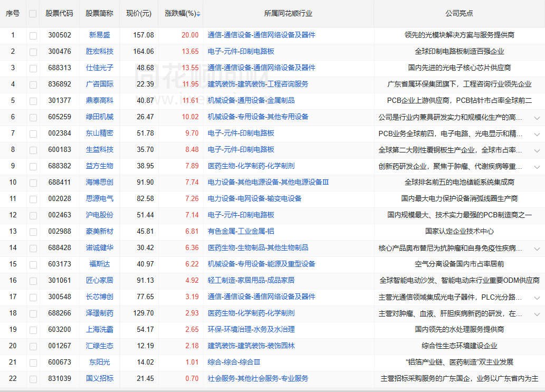545x392 pixels.
Task: Click the 所属同花顺行业 column header
Action: point(288,13)
